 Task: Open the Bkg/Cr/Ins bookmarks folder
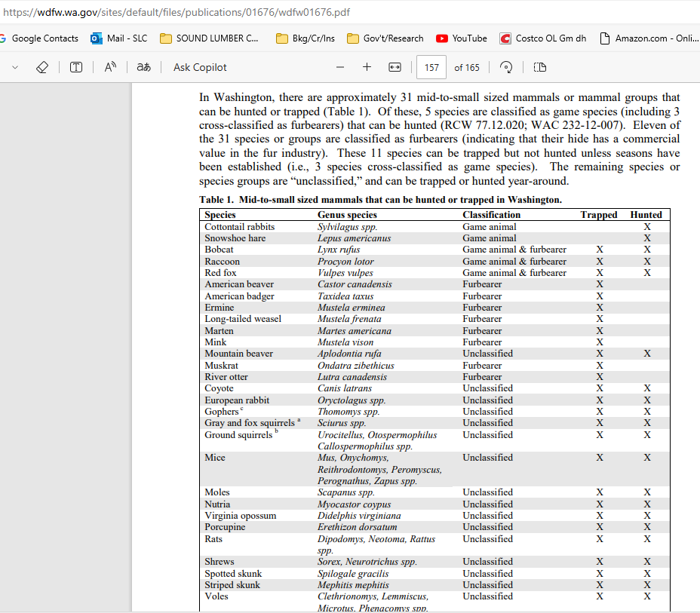tap(305, 38)
